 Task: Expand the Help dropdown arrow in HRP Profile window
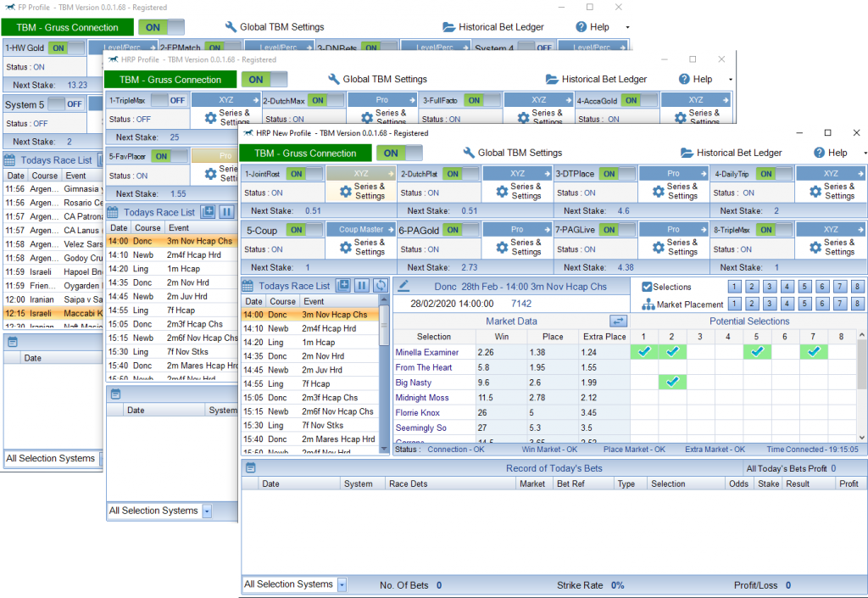(730, 80)
